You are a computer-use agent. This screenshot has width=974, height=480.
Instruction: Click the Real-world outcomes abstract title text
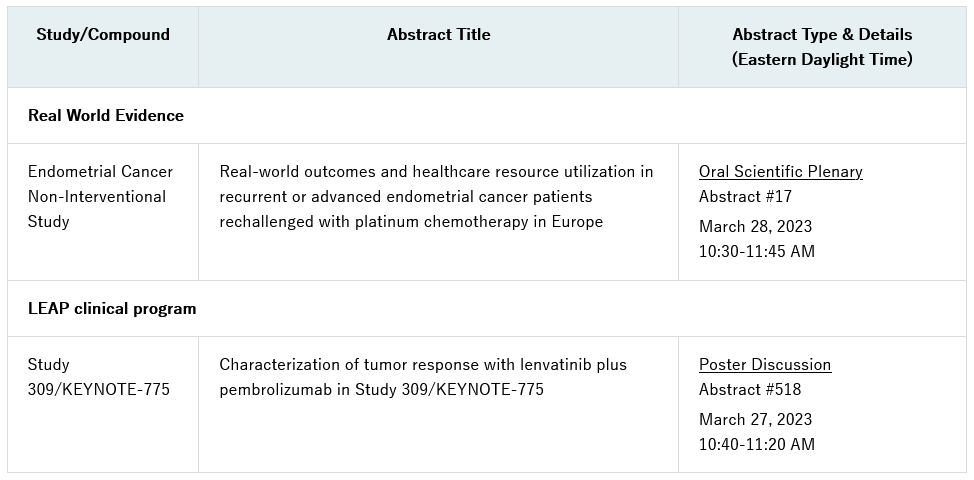[436, 172]
